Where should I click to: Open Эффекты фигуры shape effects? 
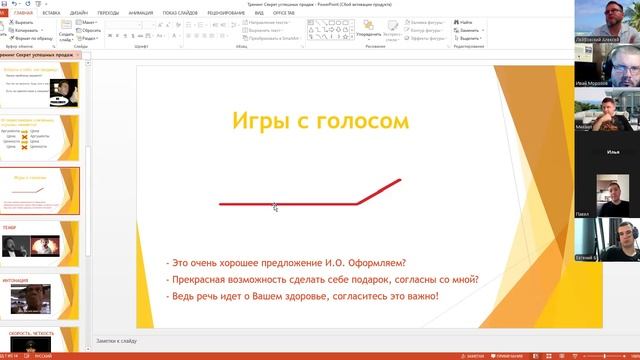click(425, 38)
